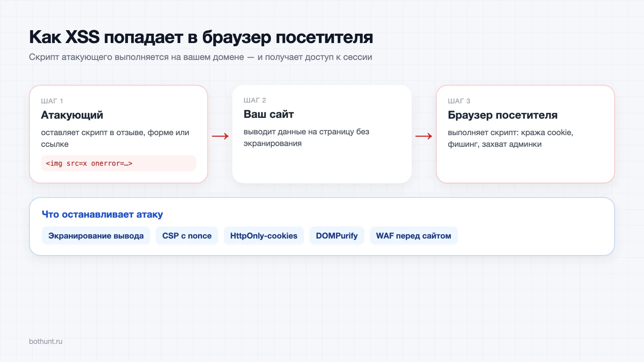Viewport: 644px width, 362px height.
Task: Select the 'ШАГ 2' label
Action: (255, 100)
